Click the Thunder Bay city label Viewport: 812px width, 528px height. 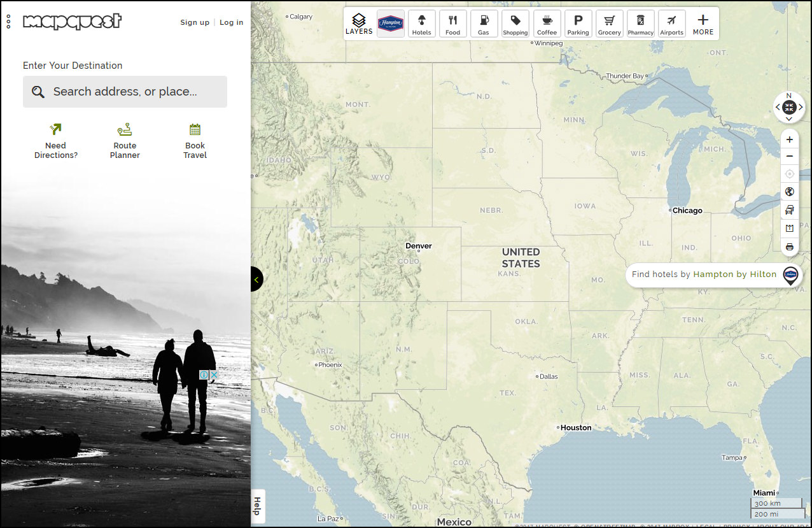click(x=626, y=76)
